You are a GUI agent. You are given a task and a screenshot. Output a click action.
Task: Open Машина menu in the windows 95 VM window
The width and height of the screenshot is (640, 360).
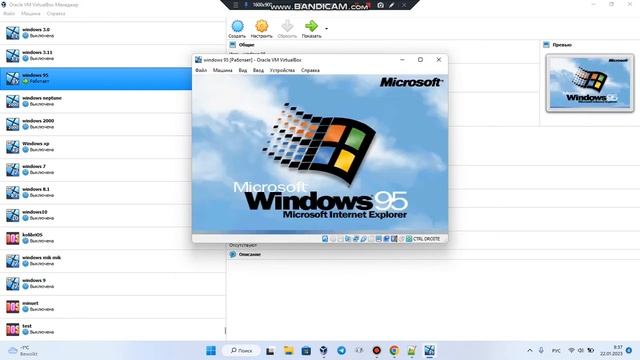[x=222, y=70]
